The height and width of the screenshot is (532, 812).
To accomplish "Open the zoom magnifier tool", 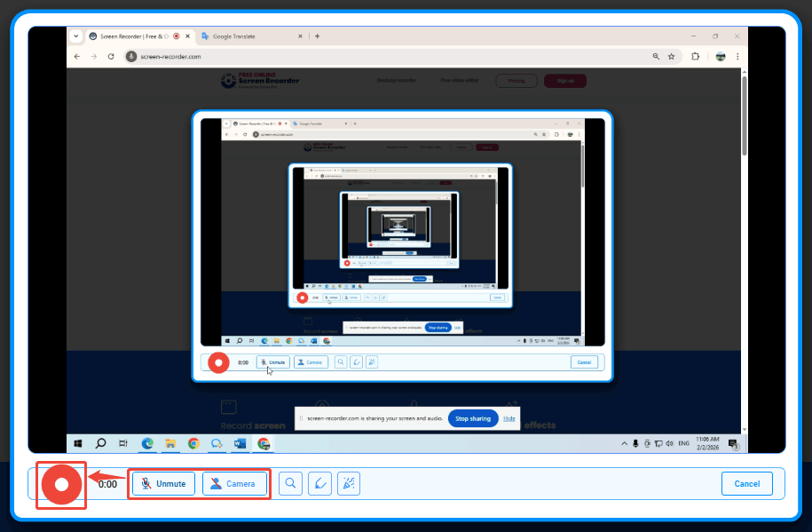I will (290, 483).
